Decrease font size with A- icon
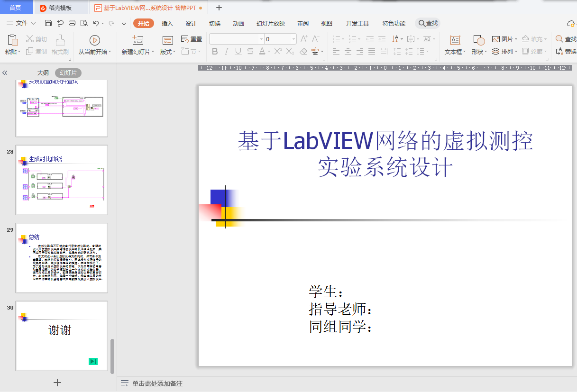Screen dimensions: 577x392 (x=315, y=39)
